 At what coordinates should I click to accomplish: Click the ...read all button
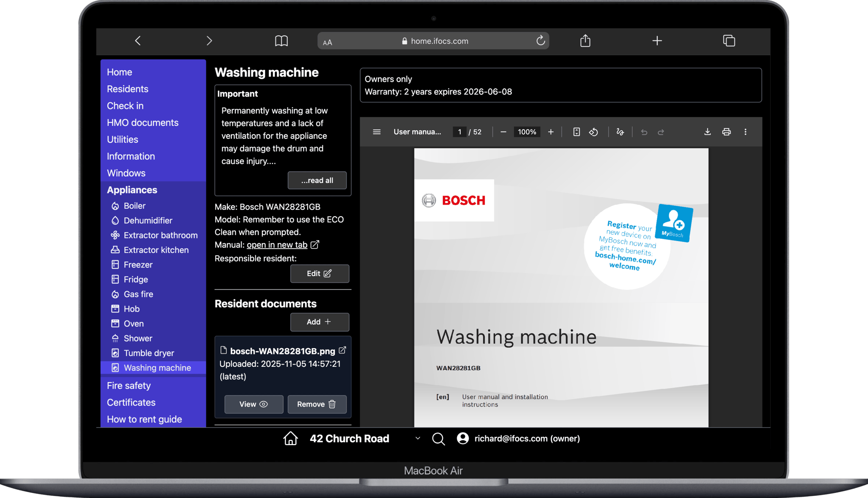(x=317, y=180)
